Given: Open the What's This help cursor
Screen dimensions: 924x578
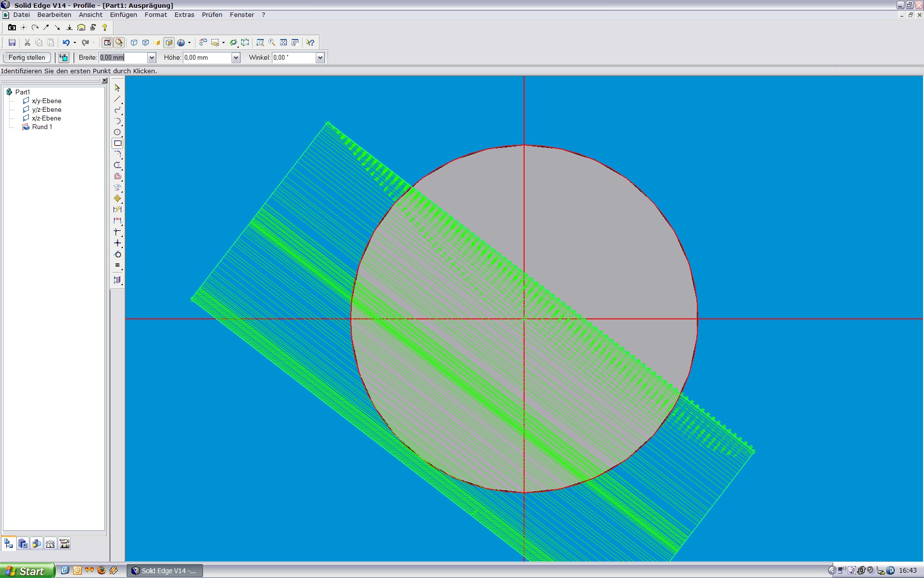Looking at the screenshot, I should click(x=310, y=42).
